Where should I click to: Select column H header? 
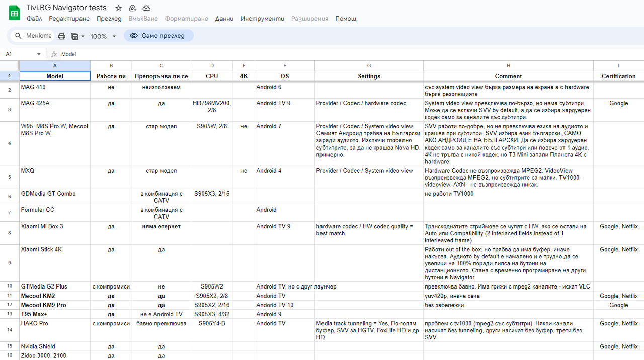(x=508, y=66)
